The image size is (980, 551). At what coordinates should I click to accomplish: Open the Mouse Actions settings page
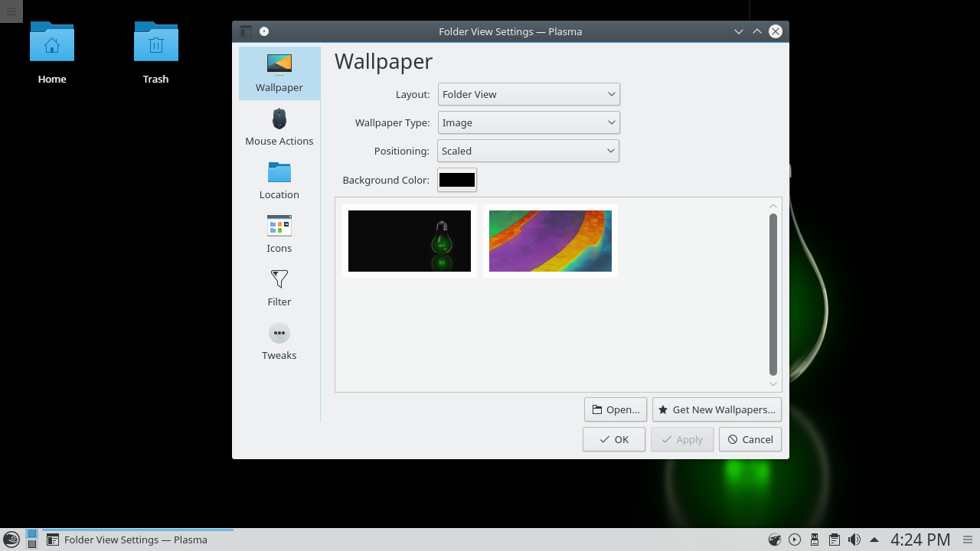tap(279, 127)
